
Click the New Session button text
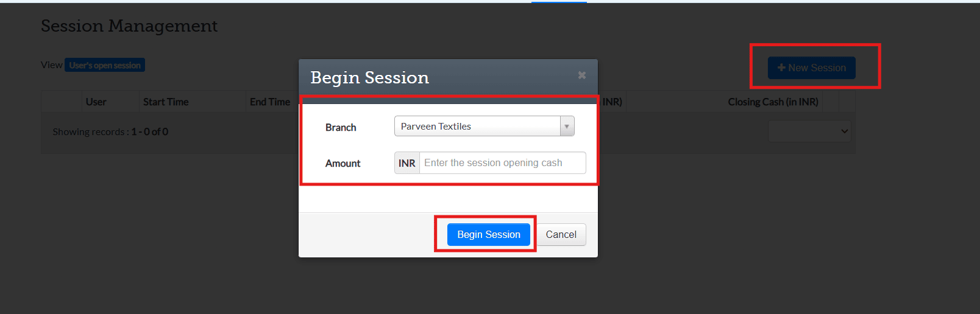pyautogui.click(x=817, y=68)
